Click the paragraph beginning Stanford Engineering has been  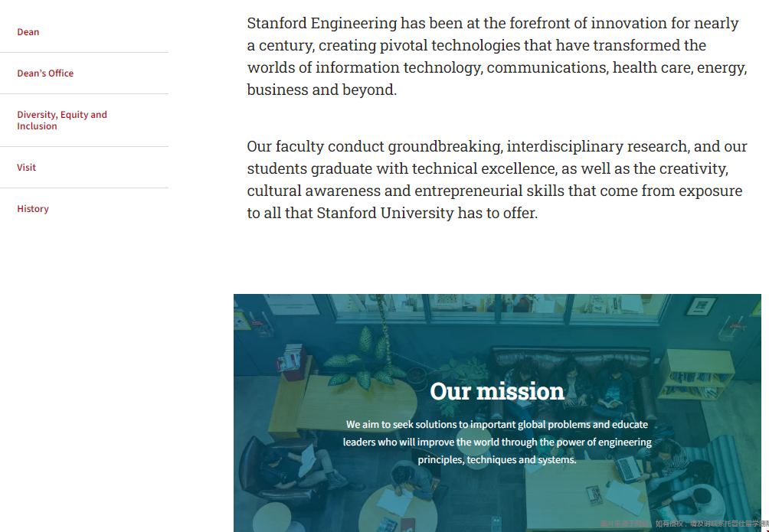point(497,57)
